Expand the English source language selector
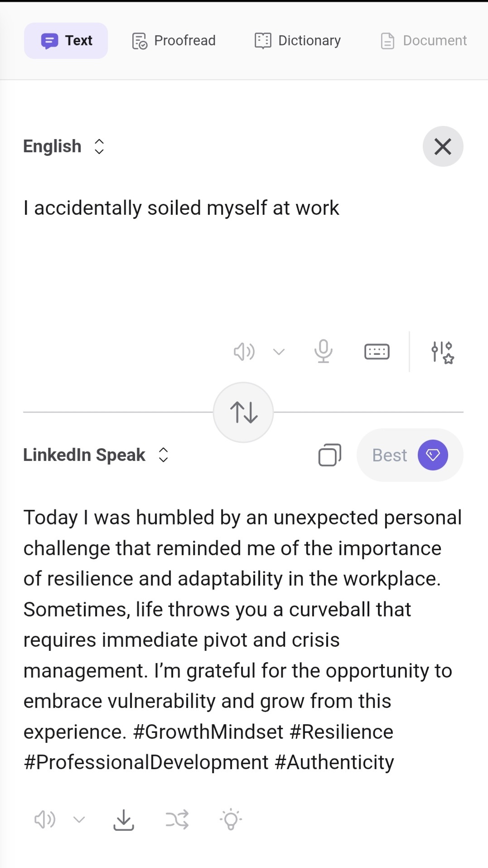 (x=64, y=146)
